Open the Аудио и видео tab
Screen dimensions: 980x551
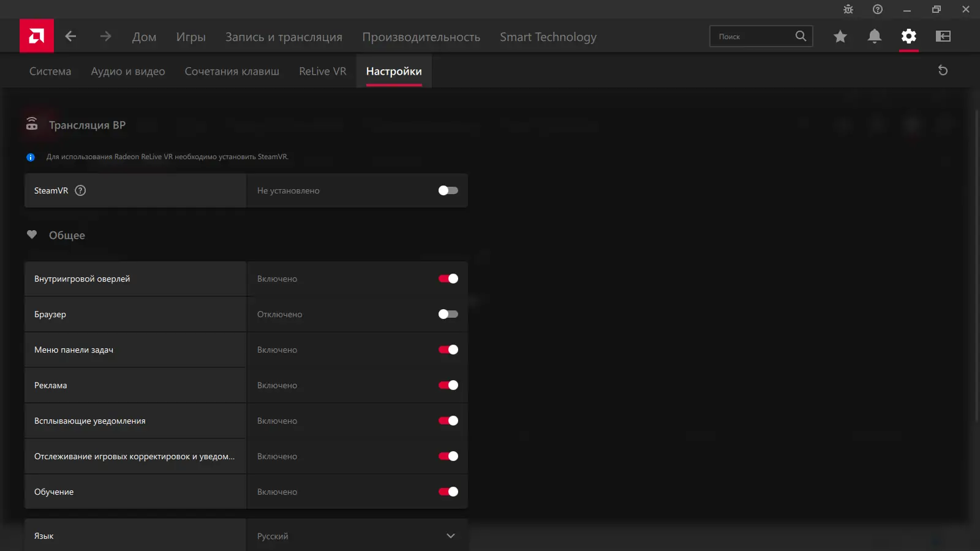(x=128, y=71)
